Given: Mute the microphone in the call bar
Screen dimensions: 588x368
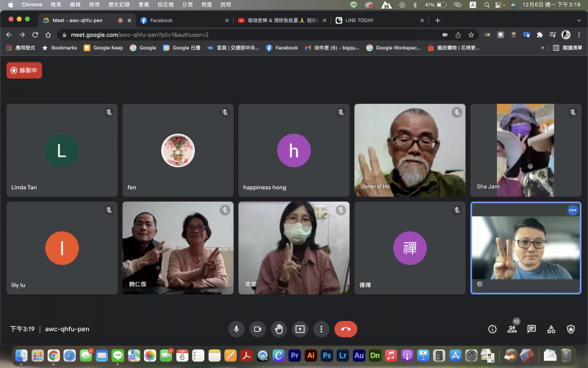Looking at the screenshot, I should click(236, 329).
